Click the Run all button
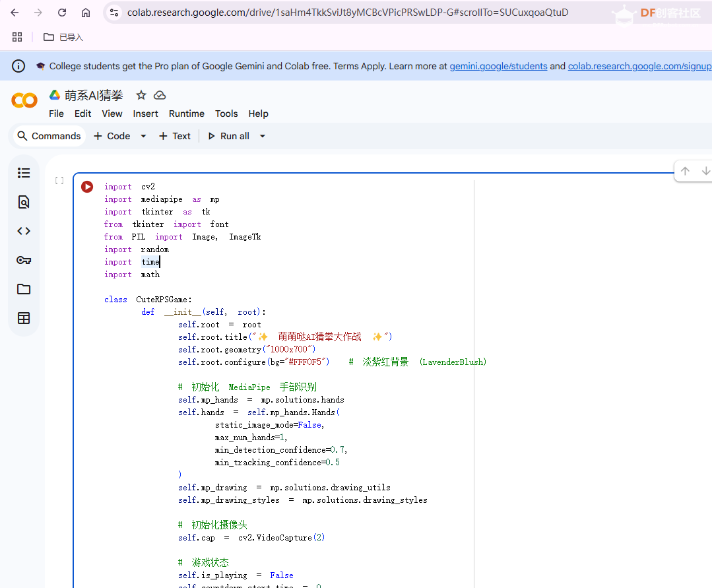 tap(228, 136)
